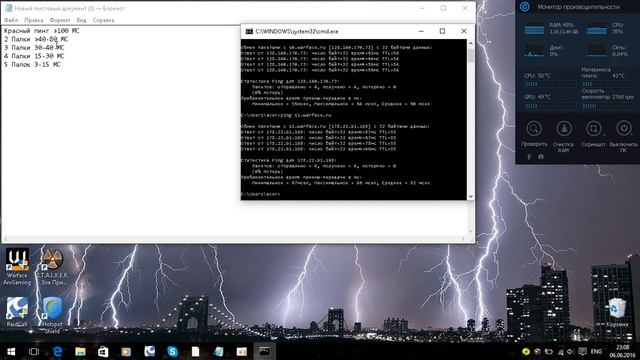Click the '3 Палки 30-40 МС' line
Image resolution: width=640 pixels, height=360 pixels.
(34, 48)
